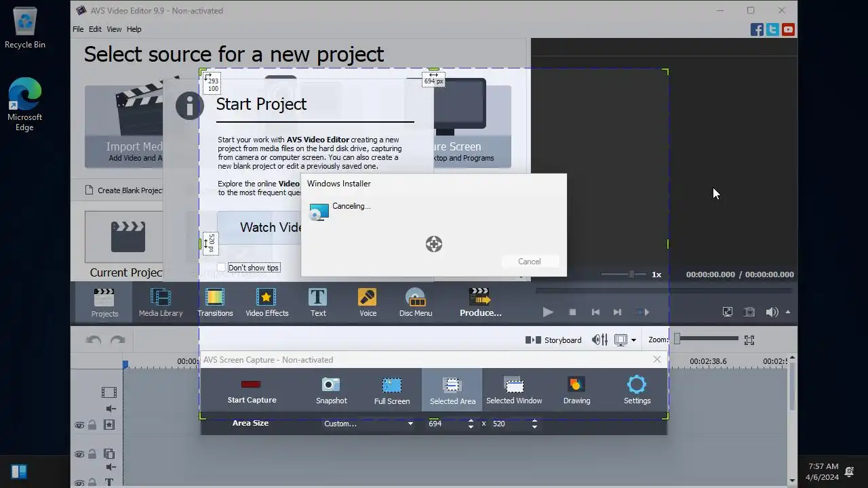Viewport: 868px width, 488px height.
Task: Open the View menu
Action: (x=114, y=29)
